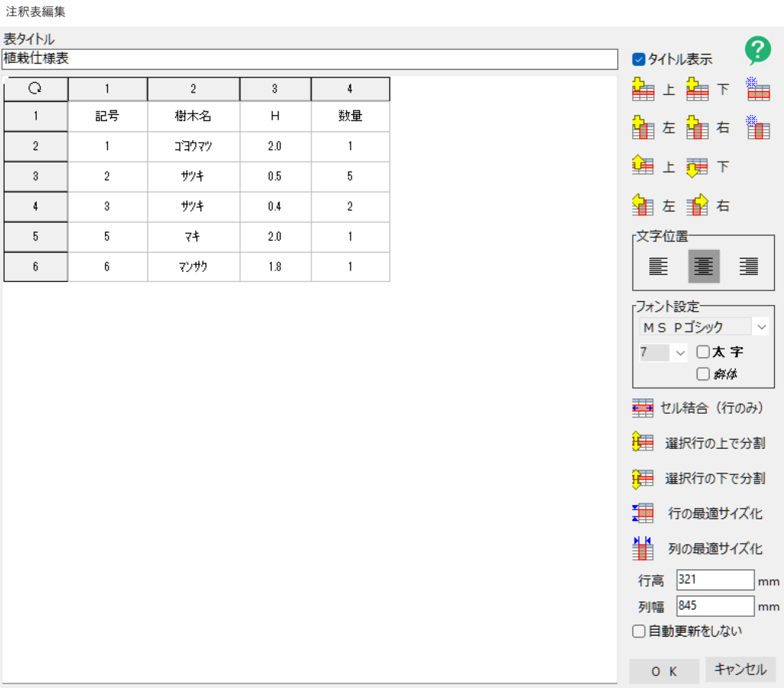Enable the 太字 bold checkbox
Screen dimensions: 784x688
click(703, 352)
